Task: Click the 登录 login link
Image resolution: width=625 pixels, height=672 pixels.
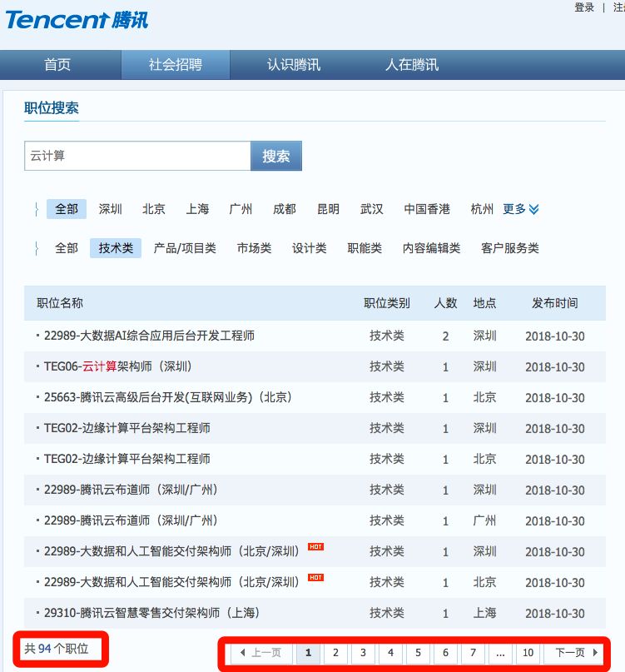Action: 584,7
